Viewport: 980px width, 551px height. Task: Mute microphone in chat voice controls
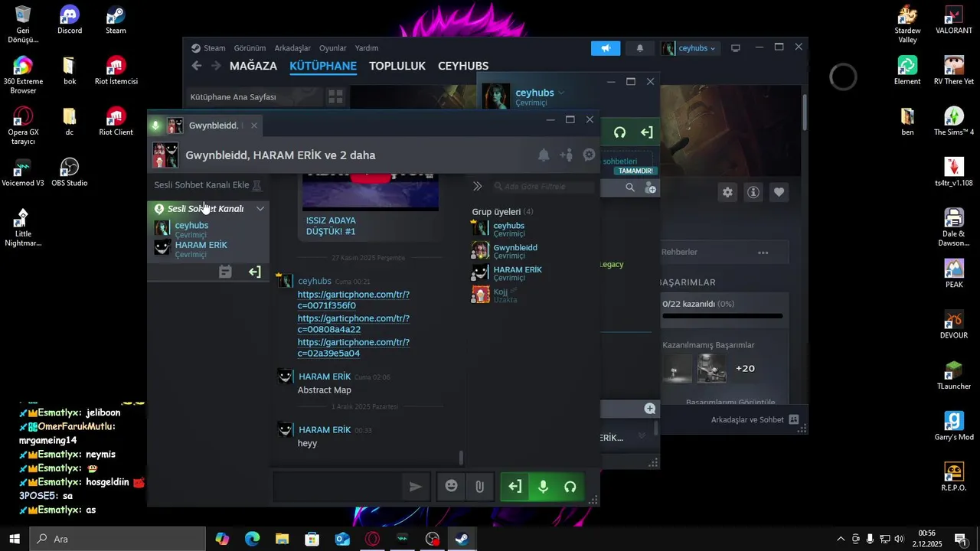[543, 487]
